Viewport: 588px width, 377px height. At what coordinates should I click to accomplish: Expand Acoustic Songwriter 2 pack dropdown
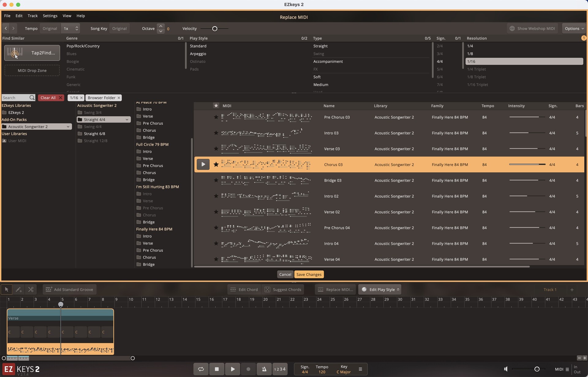tap(68, 127)
